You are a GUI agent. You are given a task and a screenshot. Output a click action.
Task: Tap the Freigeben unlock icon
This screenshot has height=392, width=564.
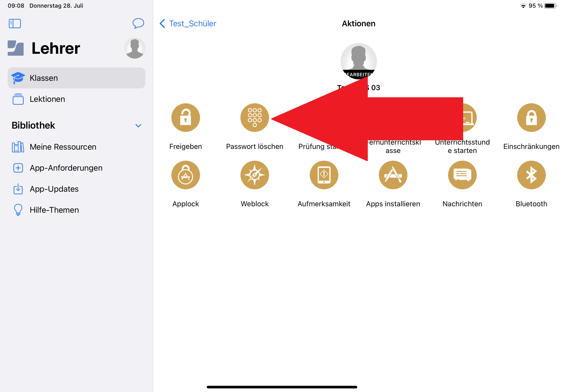pos(186,118)
